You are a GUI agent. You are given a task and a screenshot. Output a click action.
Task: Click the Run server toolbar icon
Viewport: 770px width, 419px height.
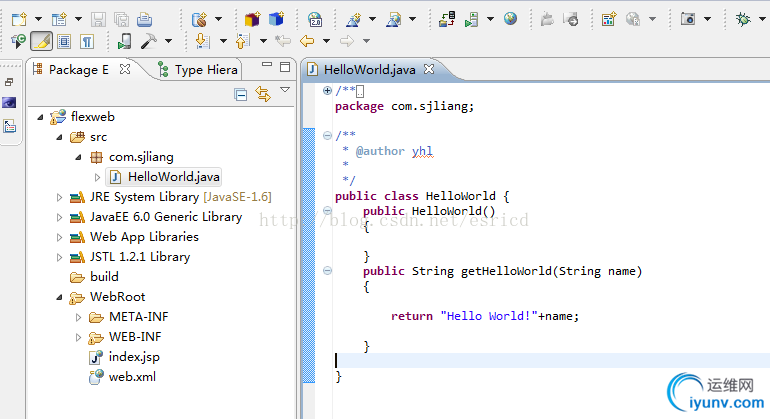471,19
